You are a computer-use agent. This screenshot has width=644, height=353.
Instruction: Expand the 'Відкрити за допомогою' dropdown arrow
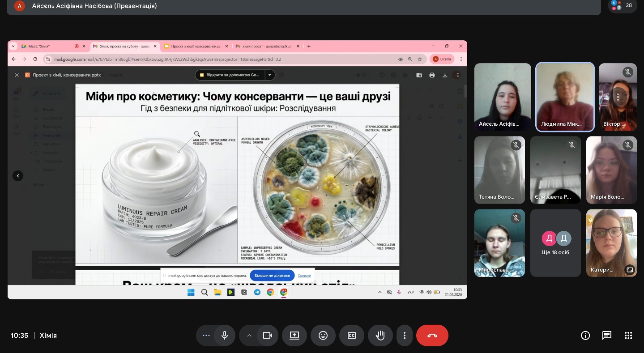pos(270,75)
